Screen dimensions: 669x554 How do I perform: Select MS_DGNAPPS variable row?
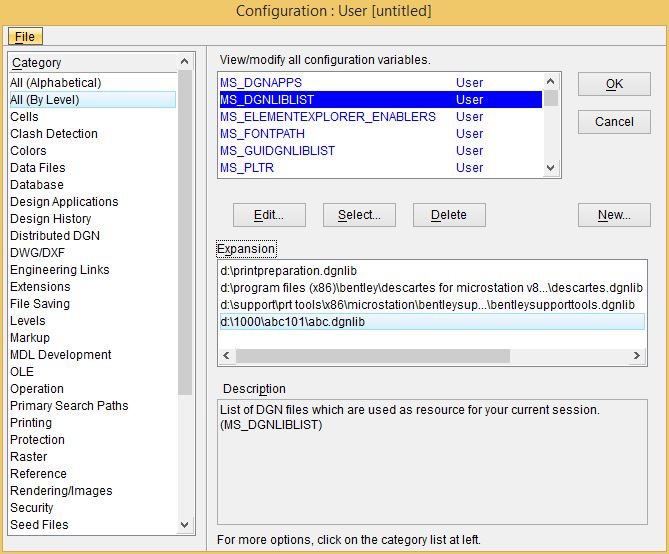pos(381,83)
